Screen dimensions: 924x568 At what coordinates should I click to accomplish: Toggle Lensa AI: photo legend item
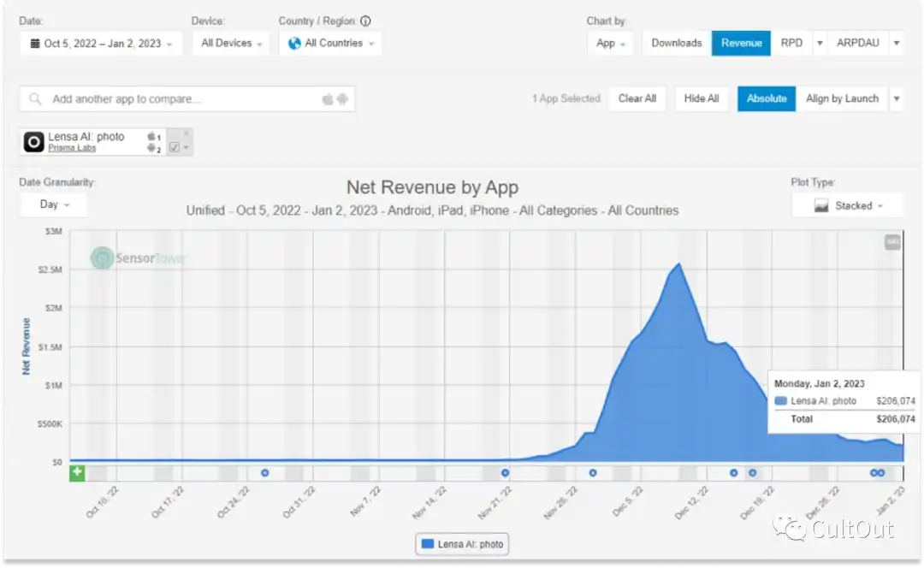462,544
